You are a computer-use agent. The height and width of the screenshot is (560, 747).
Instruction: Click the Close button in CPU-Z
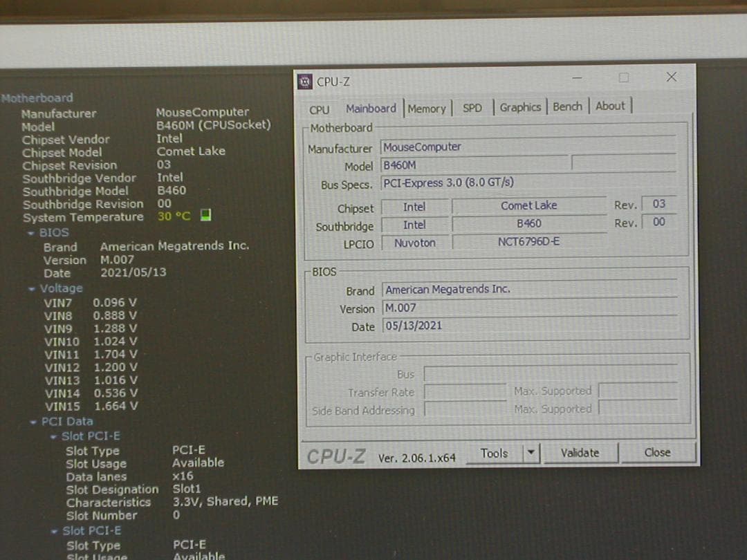click(656, 452)
